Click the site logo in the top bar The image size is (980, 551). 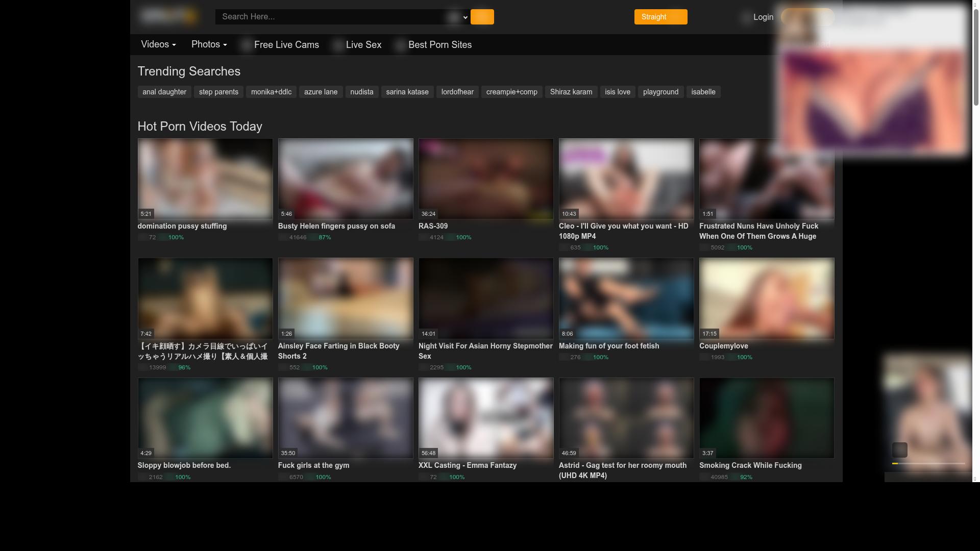(x=169, y=16)
